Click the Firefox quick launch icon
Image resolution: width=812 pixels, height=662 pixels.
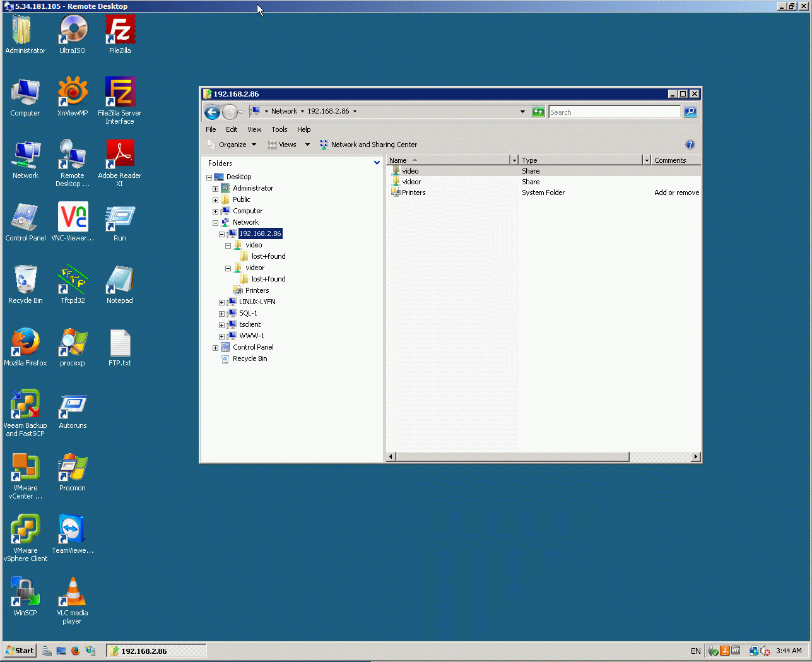click(x=76, y=651)
